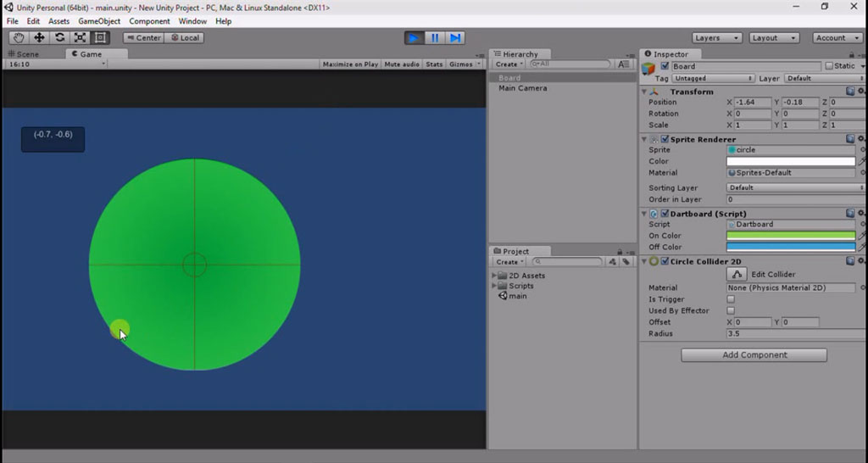This screenshot has height=463, width=868.
Task: Click the Radius input field
Action: pyautogui.click(x=790, y=334)
